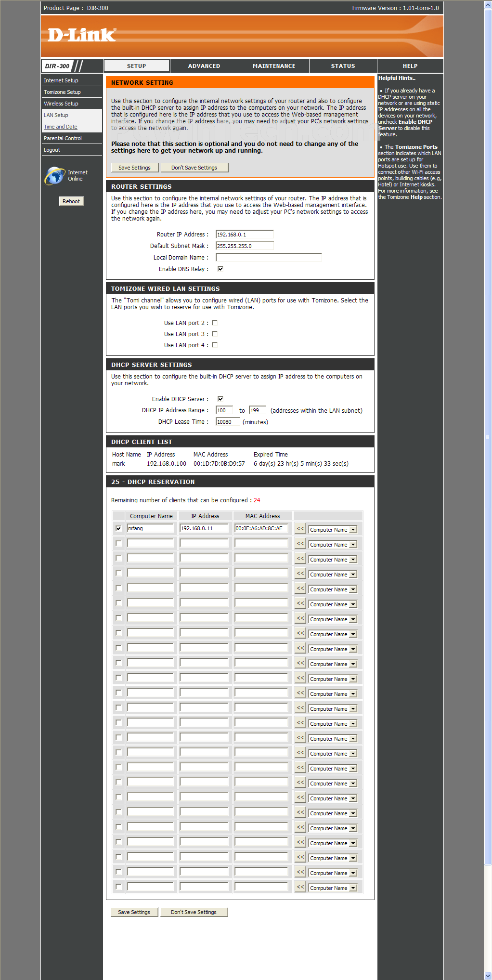492x980 pixels.
Task: Click the D-Link logo
Action: point(82,35)
